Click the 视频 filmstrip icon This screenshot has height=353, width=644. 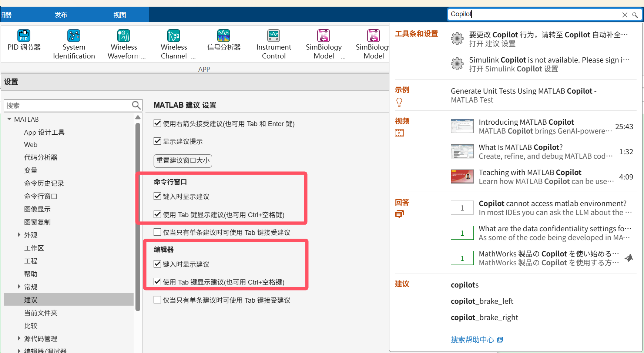[399, 133]
